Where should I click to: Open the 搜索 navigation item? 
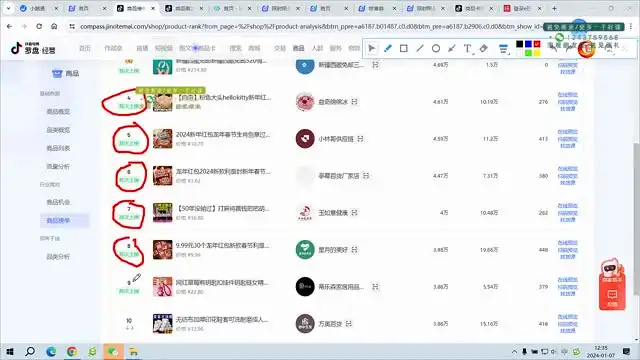pyautogui.click(x=236, y=48)
